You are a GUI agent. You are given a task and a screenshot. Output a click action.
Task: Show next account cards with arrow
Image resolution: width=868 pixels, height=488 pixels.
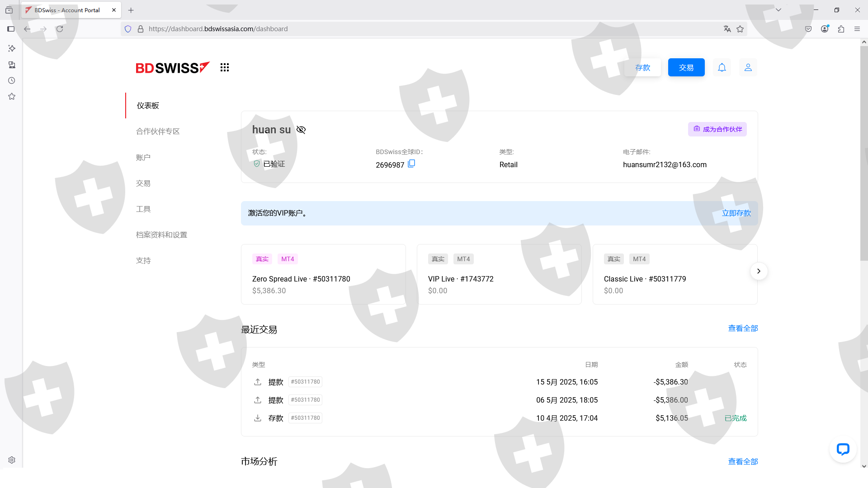tap(759, 271)
